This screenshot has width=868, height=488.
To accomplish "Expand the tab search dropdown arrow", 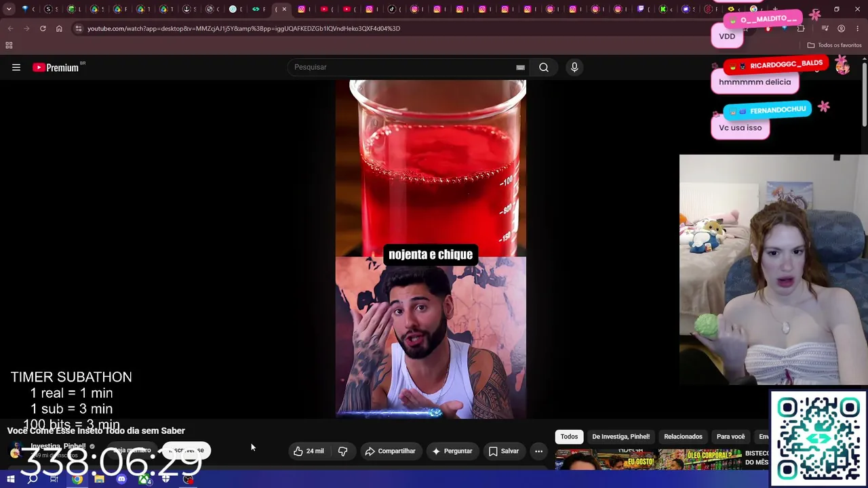I will click(9, 9).
